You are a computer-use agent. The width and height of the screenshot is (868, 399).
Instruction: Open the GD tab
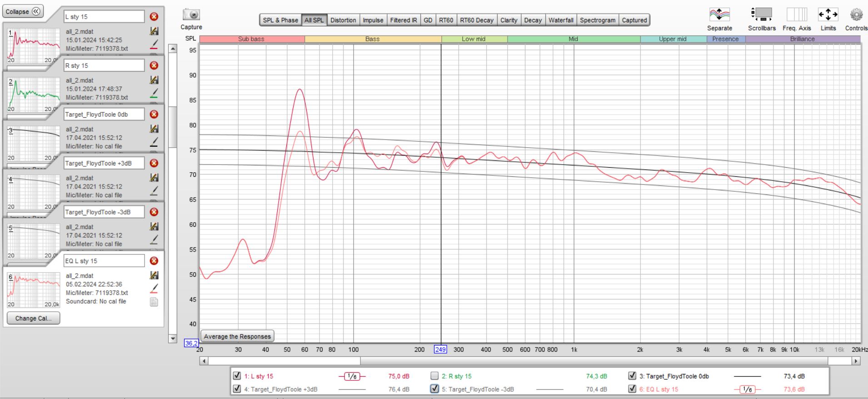pyautogui.click(x=428, y=20)
